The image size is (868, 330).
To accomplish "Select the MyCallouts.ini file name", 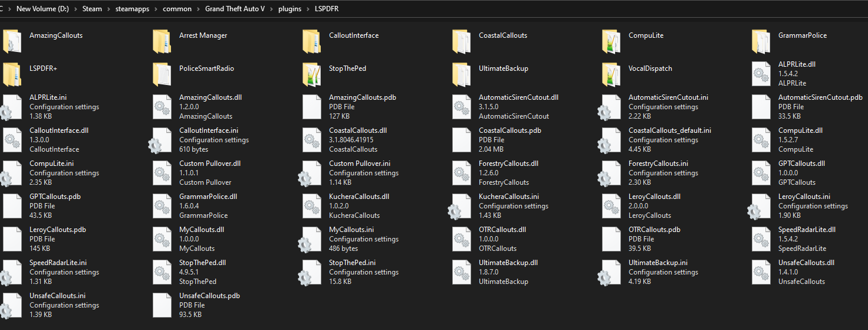I will pyautogui.click(x=351, y=230).
